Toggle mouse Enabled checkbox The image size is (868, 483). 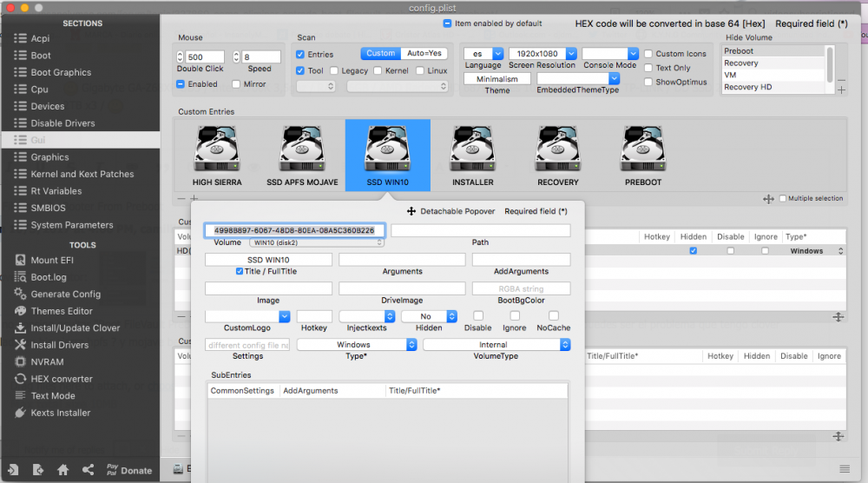point(181,83)
